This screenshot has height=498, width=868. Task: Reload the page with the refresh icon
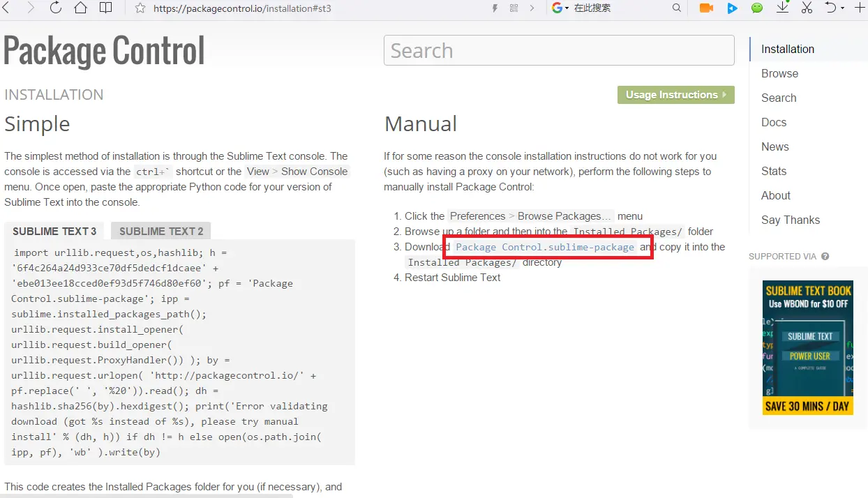coord(56,8)
